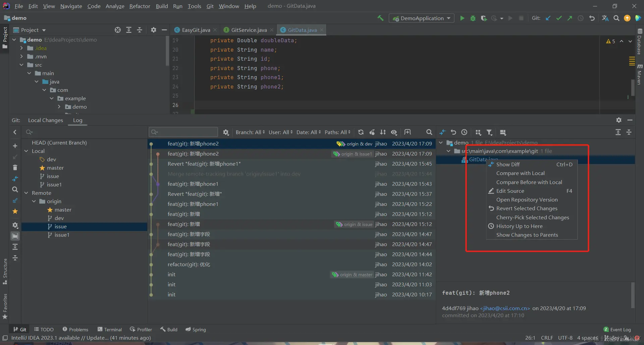Collapse the branches pane with back chevron
This screenshot has height=345, width=644.
[15, 132]
